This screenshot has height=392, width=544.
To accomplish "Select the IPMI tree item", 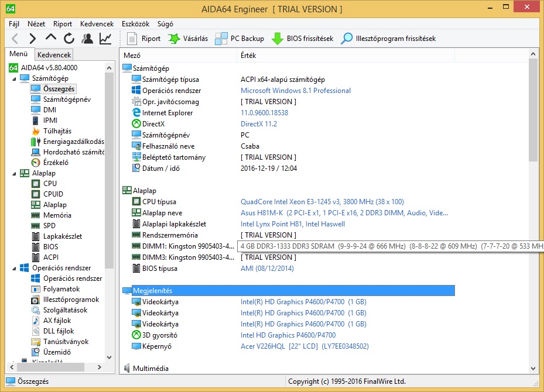I will coord(50,121).
